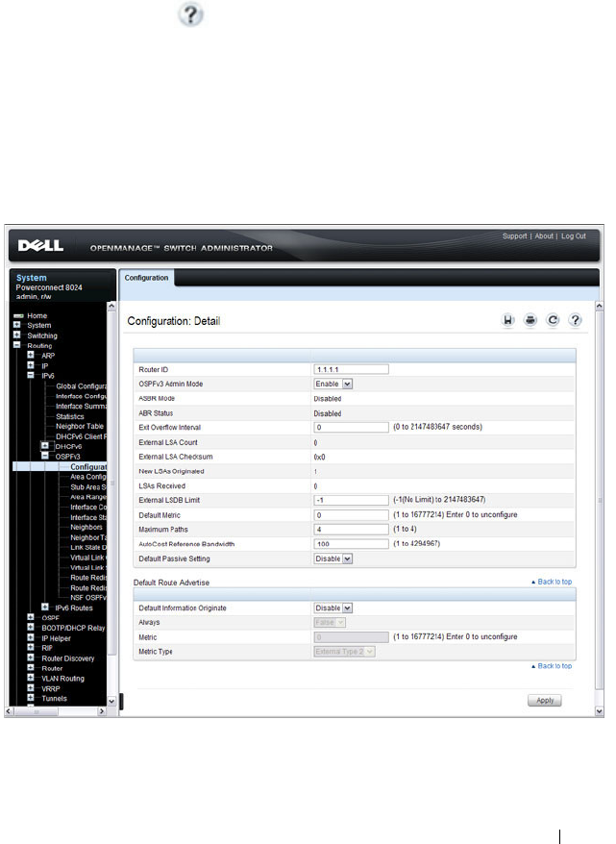
Task: Select Area Configuration under OSPFv3
Action: [x=88, y=477]
